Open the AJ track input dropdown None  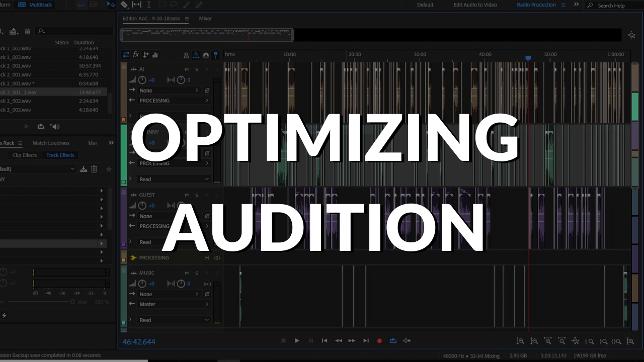[169, 90]
